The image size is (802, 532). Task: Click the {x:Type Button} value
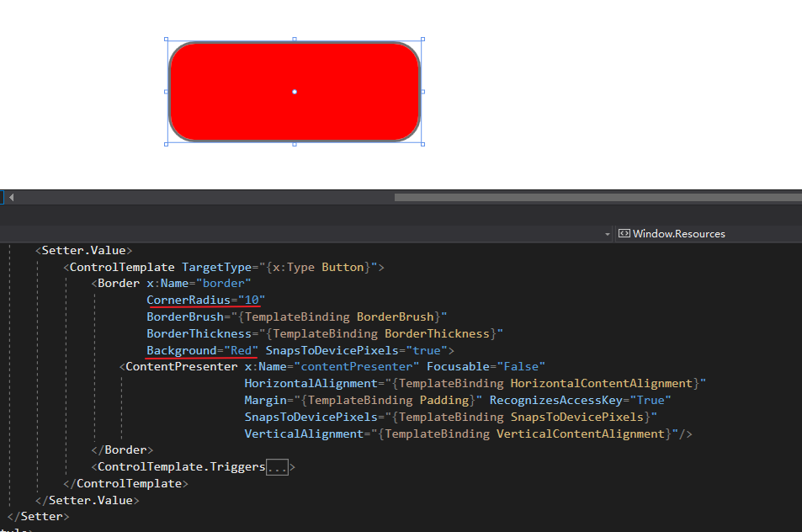tap(317, 267)
